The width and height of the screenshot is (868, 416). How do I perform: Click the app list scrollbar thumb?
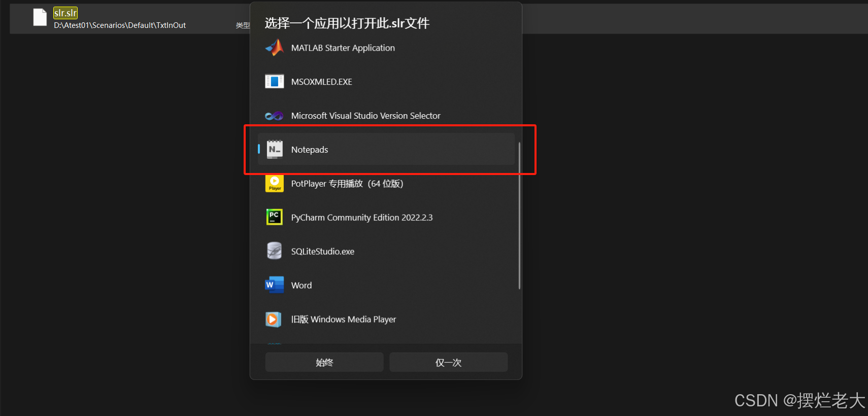(x=519, y=216)
